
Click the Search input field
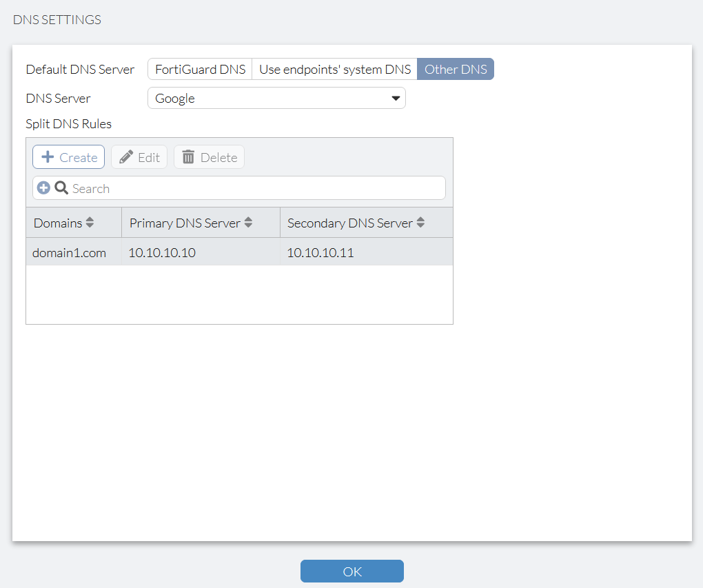click(x=207, y=187)
